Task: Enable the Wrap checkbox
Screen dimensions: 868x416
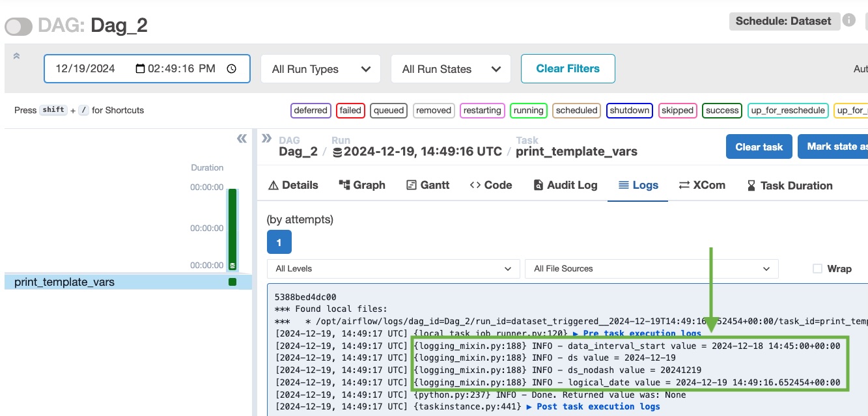Action: point(817,268)
